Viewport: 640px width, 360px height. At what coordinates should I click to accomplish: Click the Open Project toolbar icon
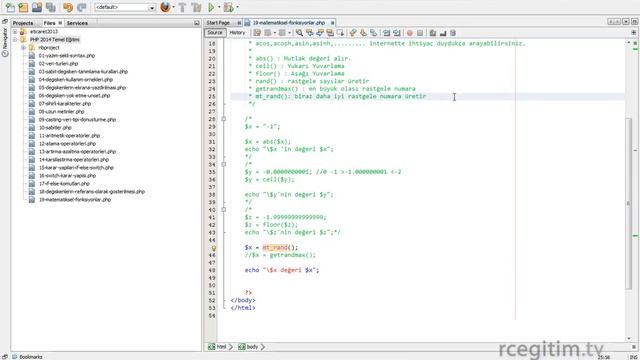37,7
